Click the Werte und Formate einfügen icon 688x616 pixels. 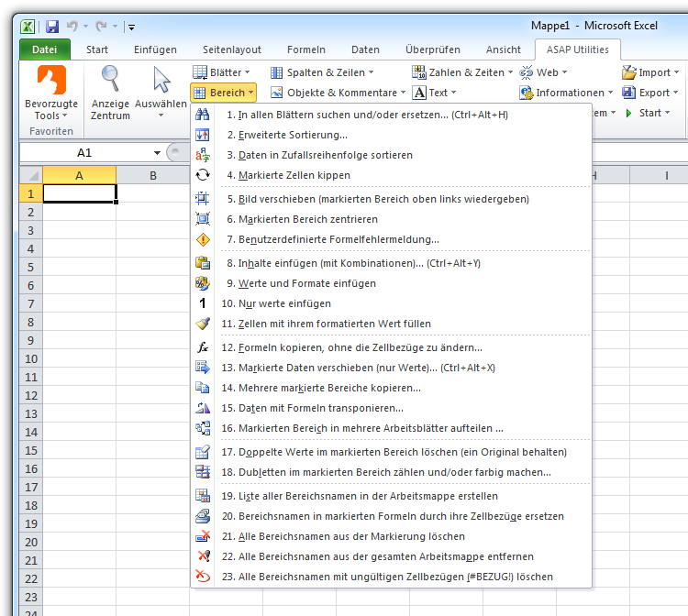(203, 283)
